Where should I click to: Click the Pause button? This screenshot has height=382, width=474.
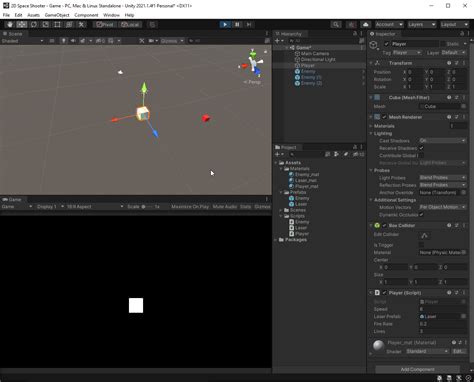(237, 25)
